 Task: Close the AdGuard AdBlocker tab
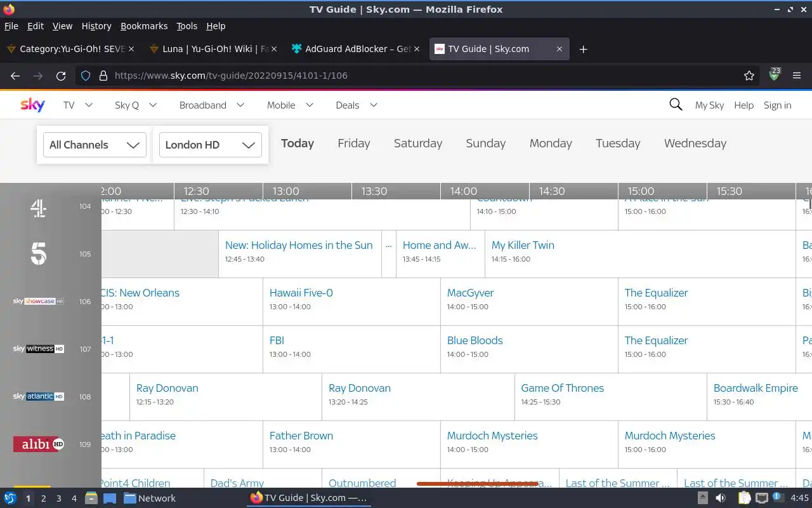tap(417, 49)
